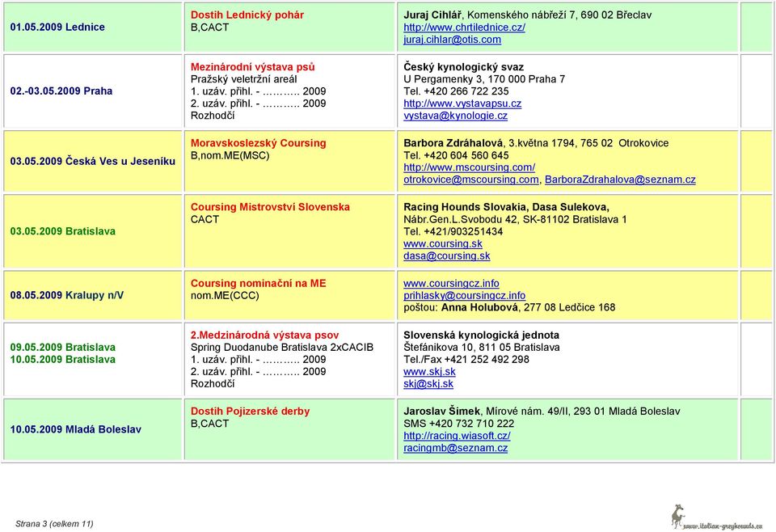Image resolution: width=776 pixels, height=532 pixels.
Task: Open the http://www.mscoursing.com/ link
Action: 469,167
